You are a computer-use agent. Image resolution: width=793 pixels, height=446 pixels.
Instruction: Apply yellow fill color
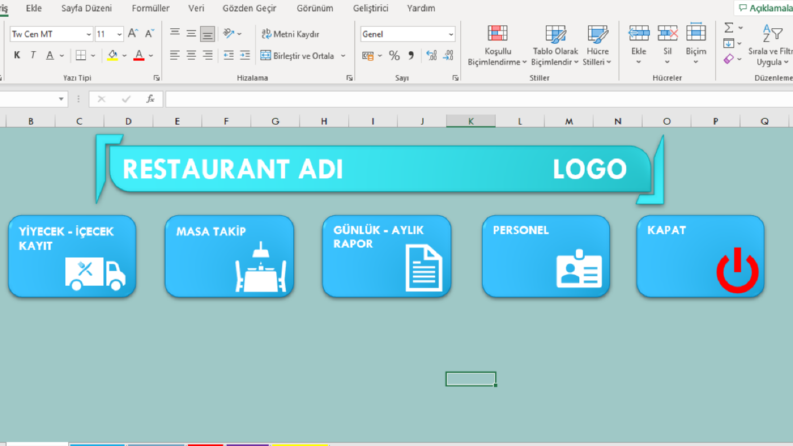[112, 55]
